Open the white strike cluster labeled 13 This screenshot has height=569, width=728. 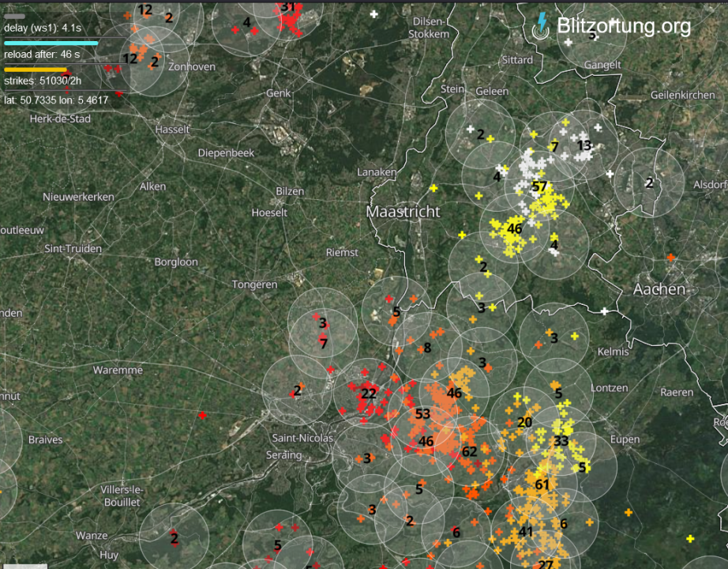coord(584,145)
